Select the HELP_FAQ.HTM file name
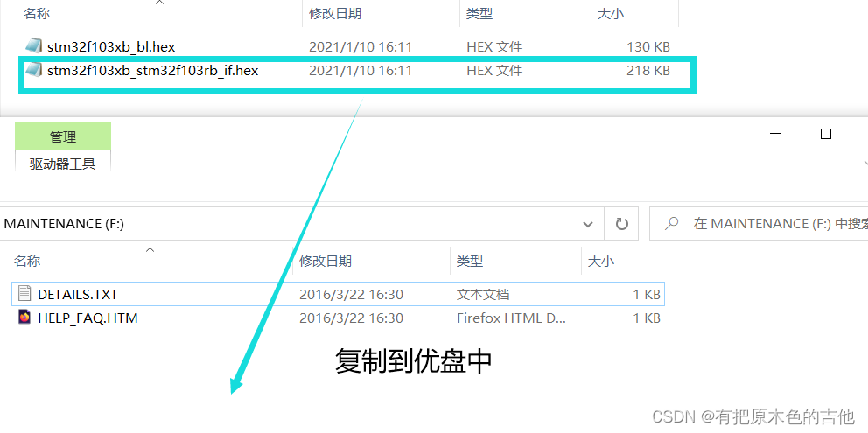 tap(87, 318)
